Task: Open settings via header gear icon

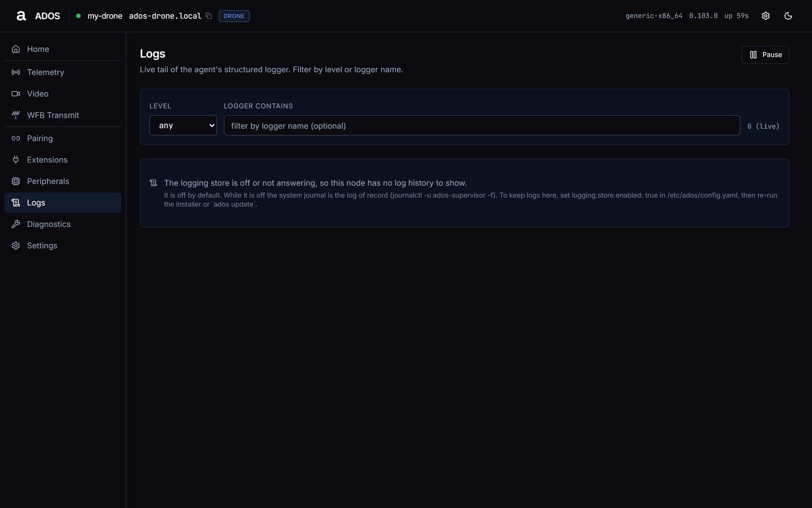Action: coord(766,16)
